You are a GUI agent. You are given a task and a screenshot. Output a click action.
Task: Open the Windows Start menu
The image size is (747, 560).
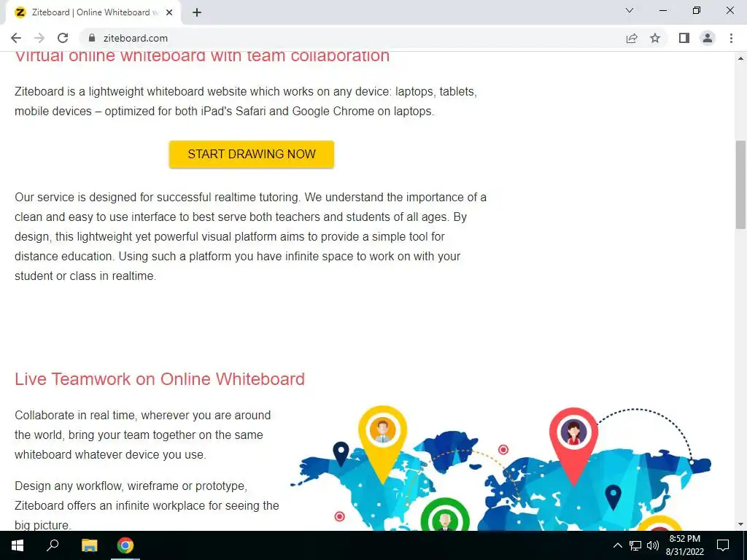click(x=18, y=545)
